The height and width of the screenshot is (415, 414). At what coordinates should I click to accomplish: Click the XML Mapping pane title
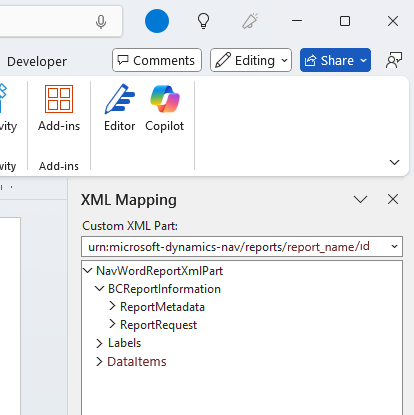tap(129, 200)
